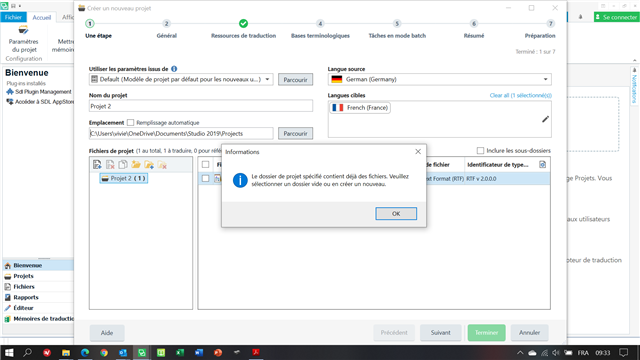Go to step 5 Tâches en mode batch

click(397, 29)
